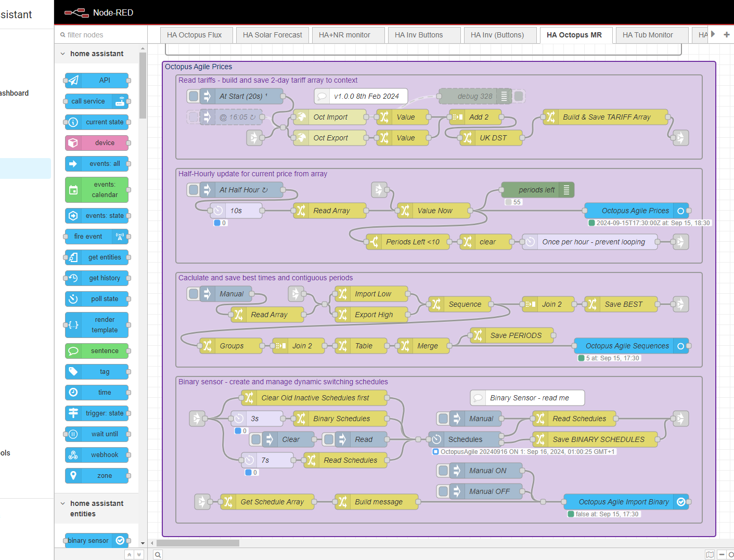Image resolution: width=734 pixels, height=560 pixels.
Task: Select the "webhook" node in the palette
Action: (97, 455)
